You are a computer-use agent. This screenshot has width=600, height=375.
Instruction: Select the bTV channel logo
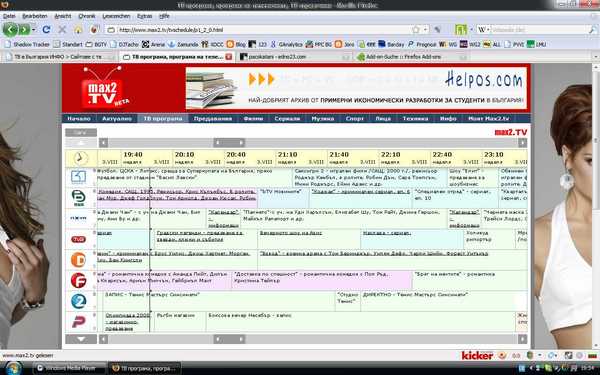[x=79, y=198]
